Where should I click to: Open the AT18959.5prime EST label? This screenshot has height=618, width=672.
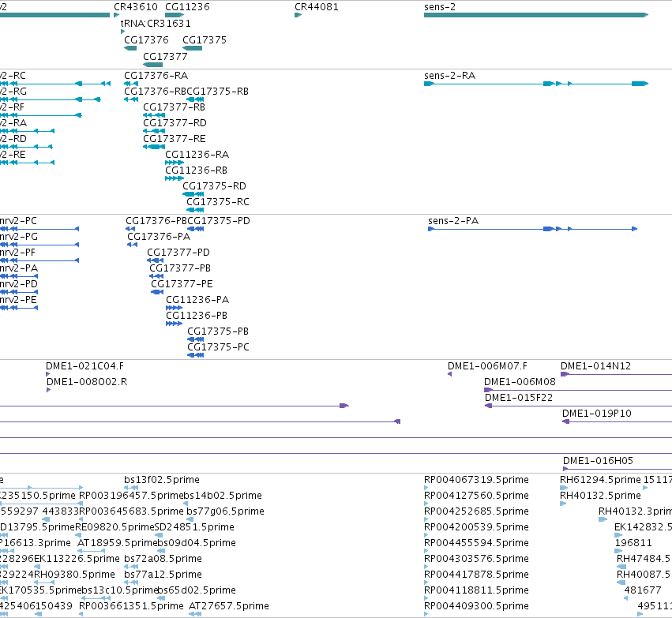coord(118,542)
